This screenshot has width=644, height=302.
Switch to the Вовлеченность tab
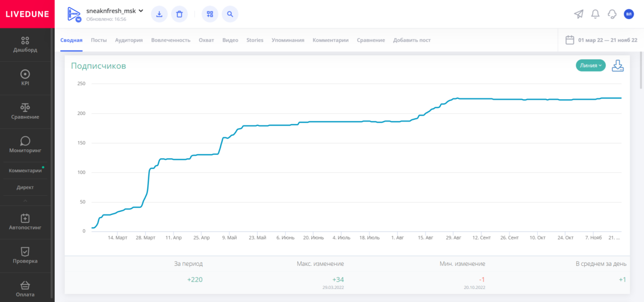pos(171,40)
